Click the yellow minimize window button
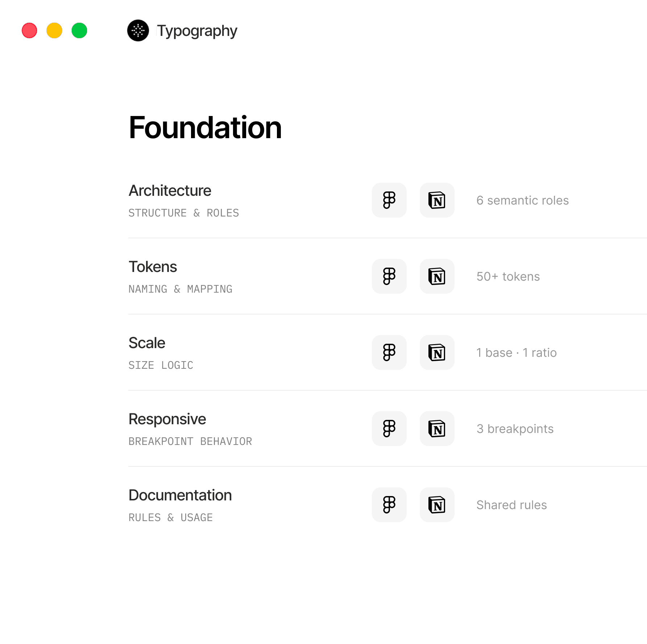This screenshot has width=647, height=644. point(54,30)
